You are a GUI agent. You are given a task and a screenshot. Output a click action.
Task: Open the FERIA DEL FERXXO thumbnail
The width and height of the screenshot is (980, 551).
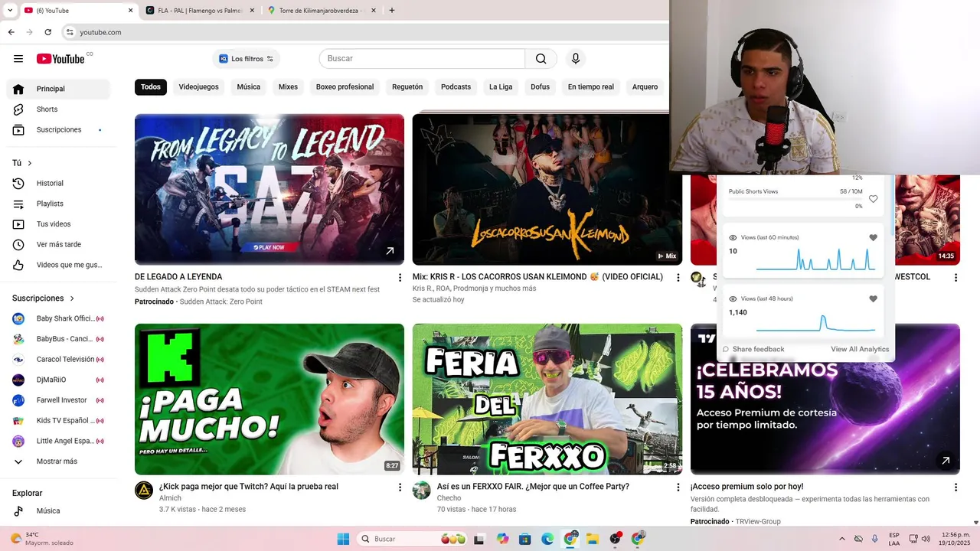tap(547, 399)
